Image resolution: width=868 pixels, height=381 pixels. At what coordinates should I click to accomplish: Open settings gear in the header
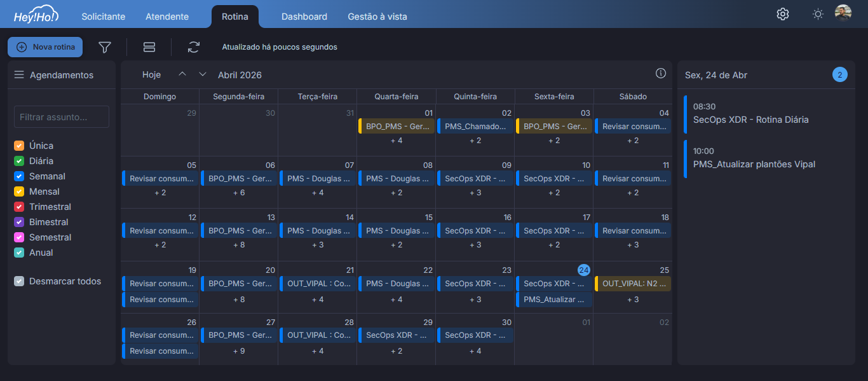click(x=783, y=14)
